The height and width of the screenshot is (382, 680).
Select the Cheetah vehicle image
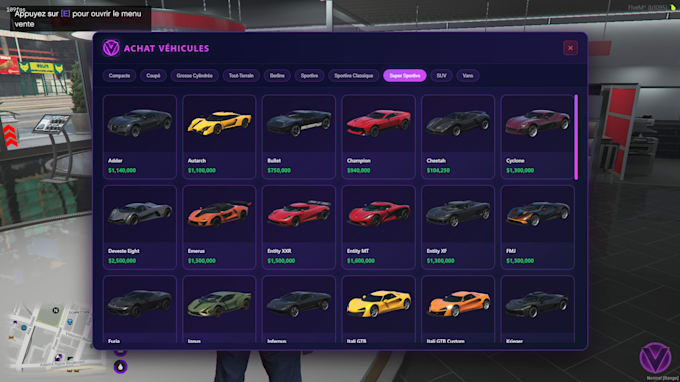point(458,124)
